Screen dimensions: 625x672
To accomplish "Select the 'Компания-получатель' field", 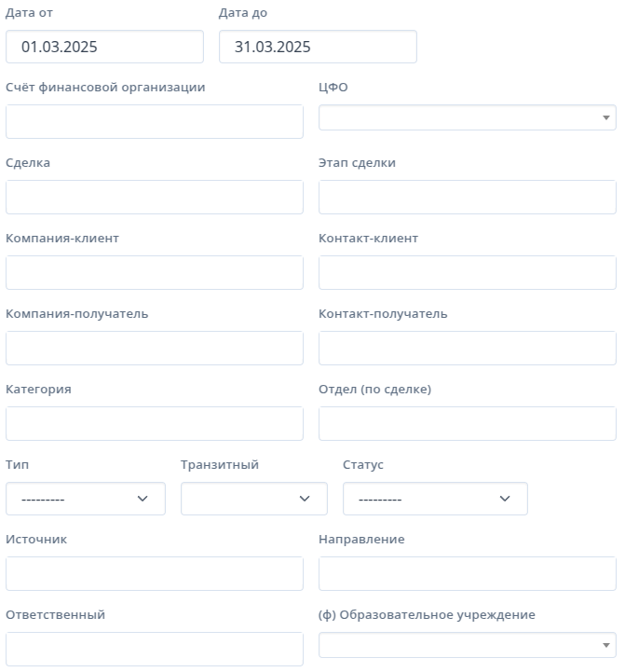I will point(155,348).
